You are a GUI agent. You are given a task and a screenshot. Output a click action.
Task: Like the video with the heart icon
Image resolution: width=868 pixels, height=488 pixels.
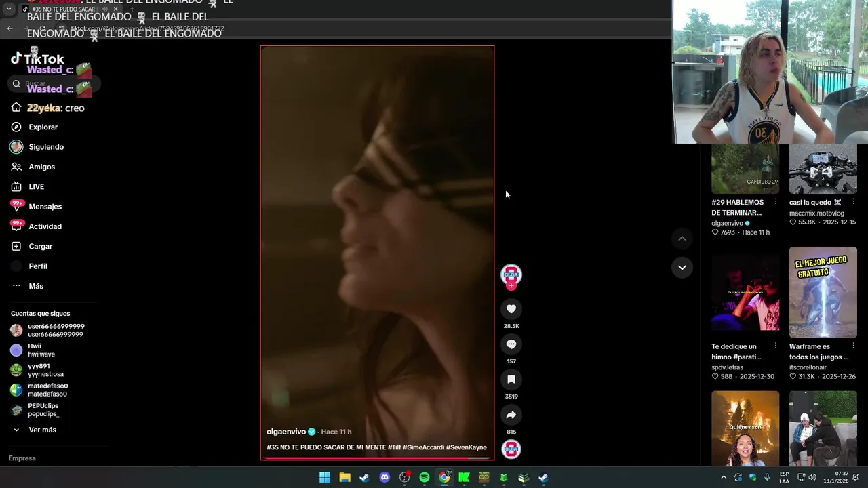(x=511, y=309)
